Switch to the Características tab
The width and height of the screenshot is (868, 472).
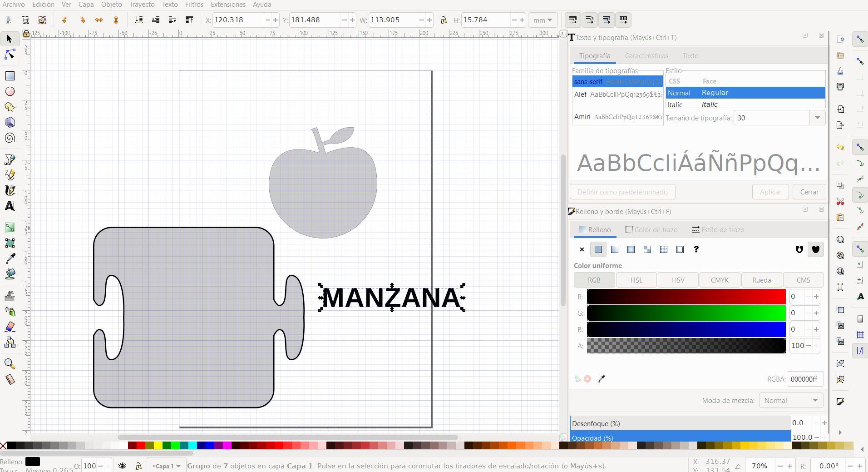(x=646, y=55)
